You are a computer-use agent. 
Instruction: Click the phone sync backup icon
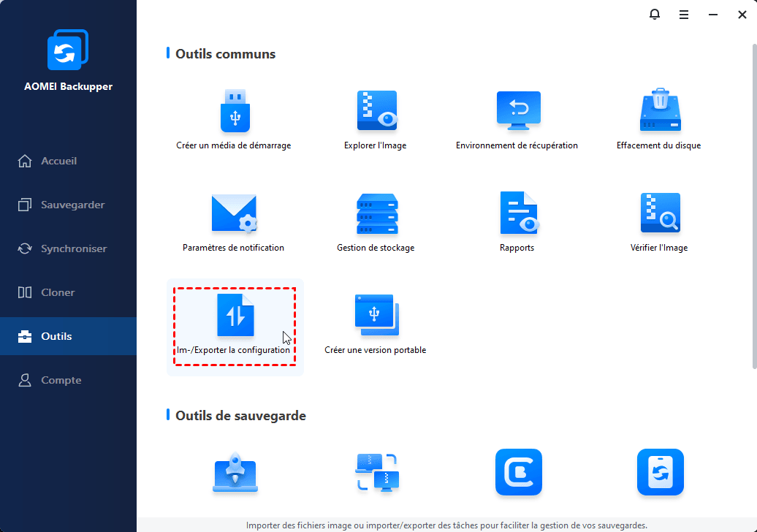661,472
